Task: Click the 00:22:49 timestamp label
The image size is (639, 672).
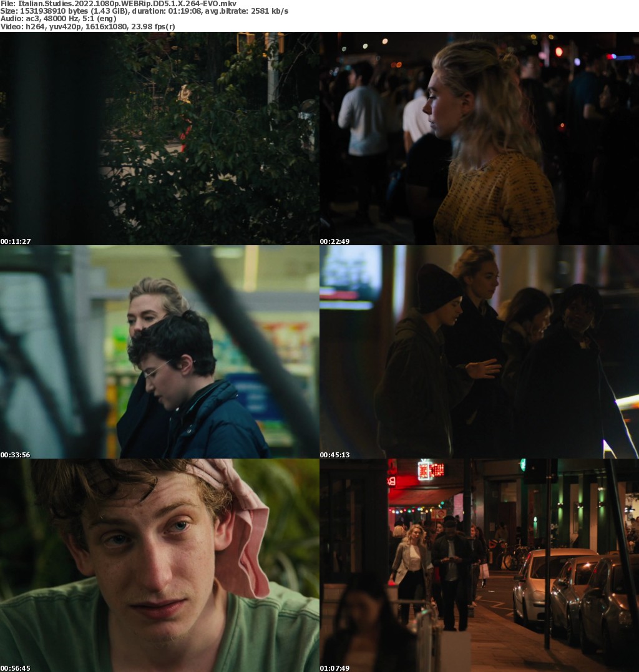Action: 335,241
